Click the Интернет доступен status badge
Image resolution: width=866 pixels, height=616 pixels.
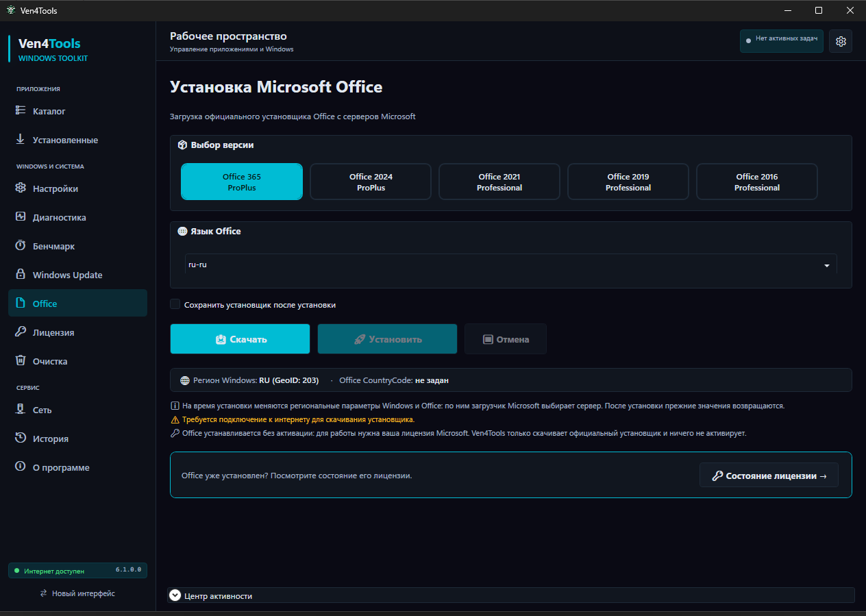77,570
